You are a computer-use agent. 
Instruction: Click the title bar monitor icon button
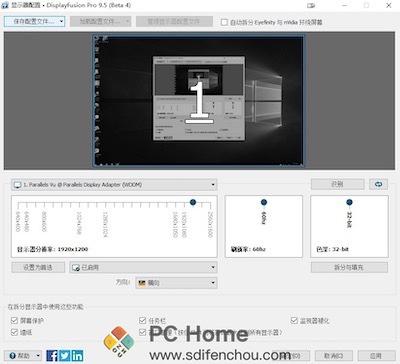311,5
